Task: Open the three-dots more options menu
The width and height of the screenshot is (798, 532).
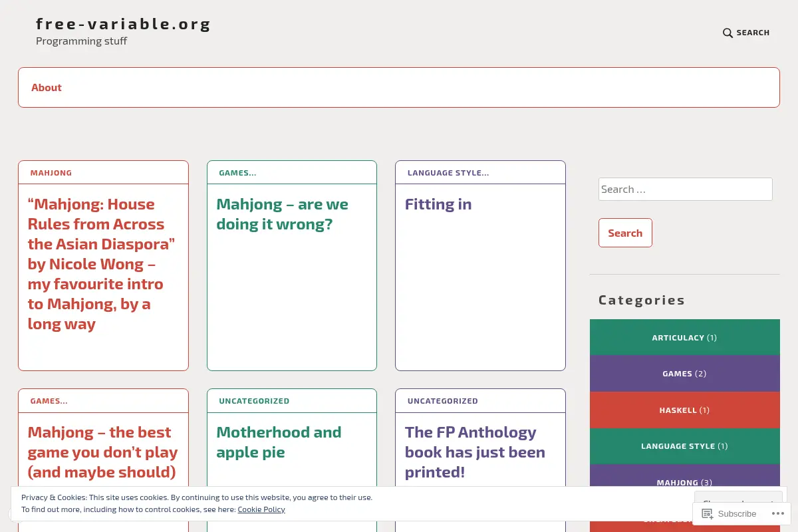Action: point(778,513)
